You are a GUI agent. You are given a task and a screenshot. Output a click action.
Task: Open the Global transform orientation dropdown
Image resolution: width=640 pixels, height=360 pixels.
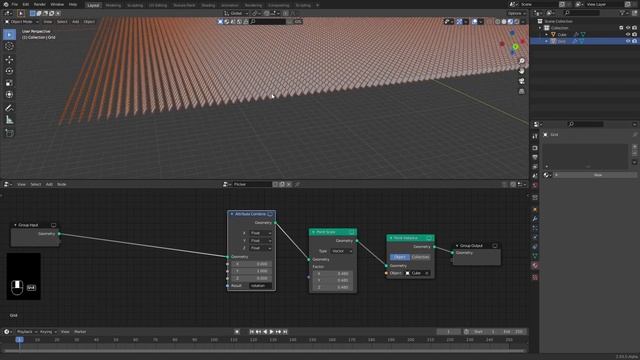[x=236, y=13]
